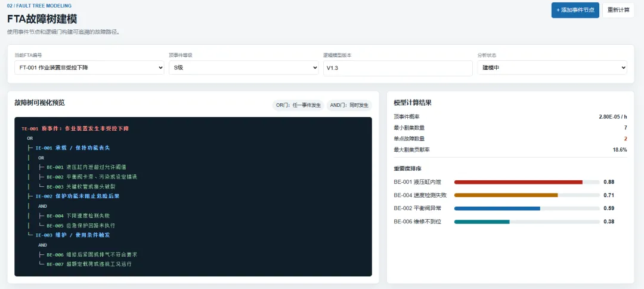Select the AND门：同时发生 legend chip
The image size is (644, 289).
click(349, 105)
